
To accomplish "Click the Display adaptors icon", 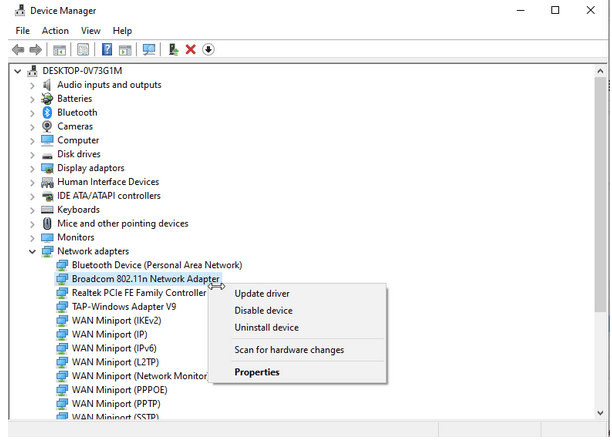I will 47,168.
